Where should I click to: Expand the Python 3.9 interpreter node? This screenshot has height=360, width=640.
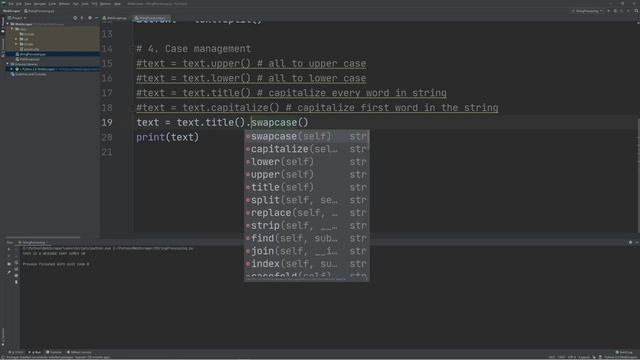click(x=12, y=69)
